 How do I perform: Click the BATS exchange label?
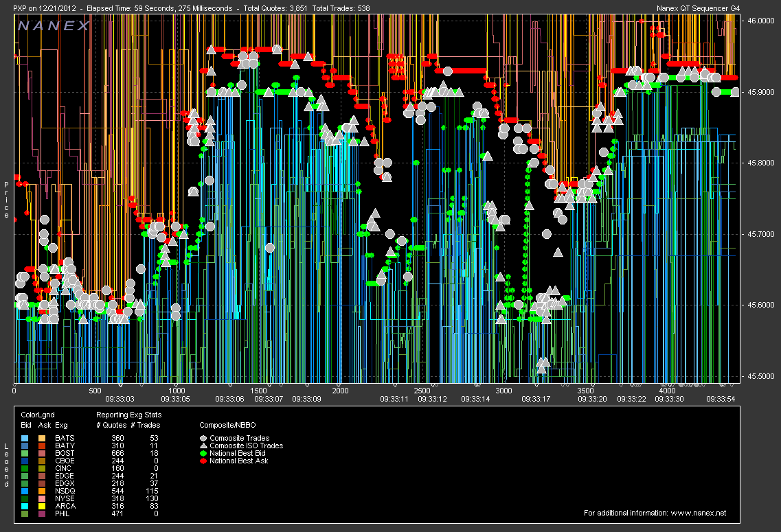pyautogui.click(x=65, y=439)
